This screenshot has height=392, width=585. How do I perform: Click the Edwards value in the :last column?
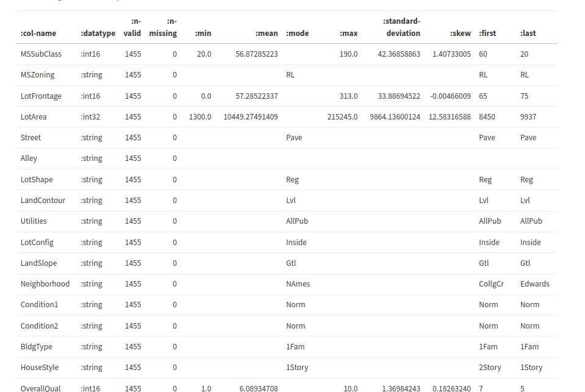535,283
